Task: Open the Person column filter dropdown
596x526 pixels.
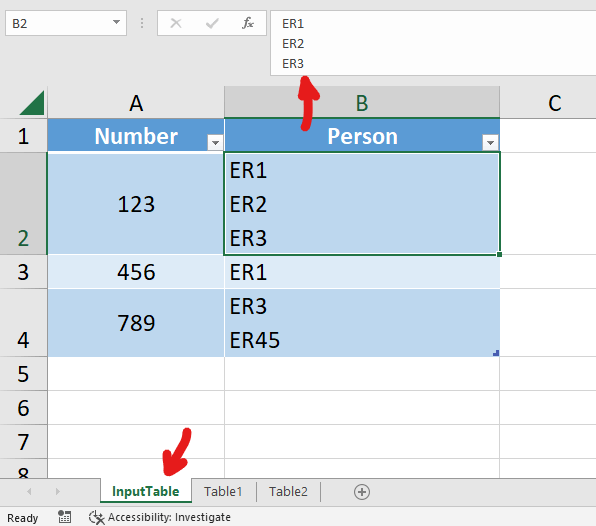Action: pyautogui.click(x=490, y=143)
